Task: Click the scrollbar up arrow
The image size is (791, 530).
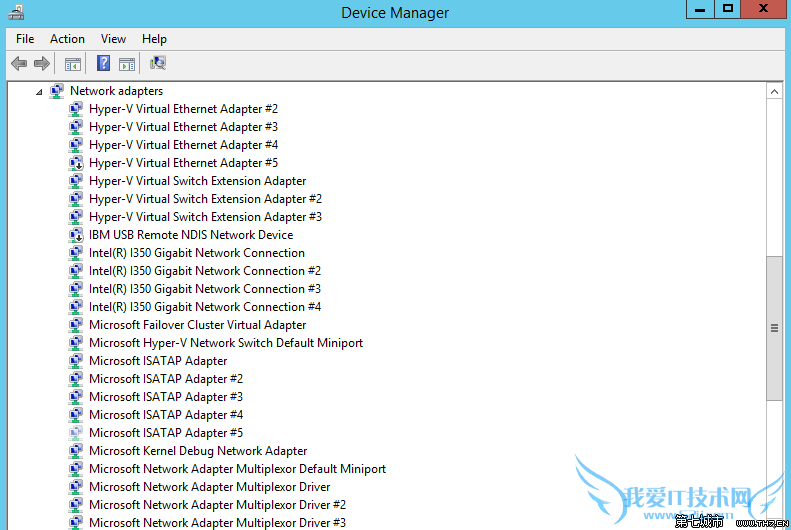Action: (x=774, y=92)
